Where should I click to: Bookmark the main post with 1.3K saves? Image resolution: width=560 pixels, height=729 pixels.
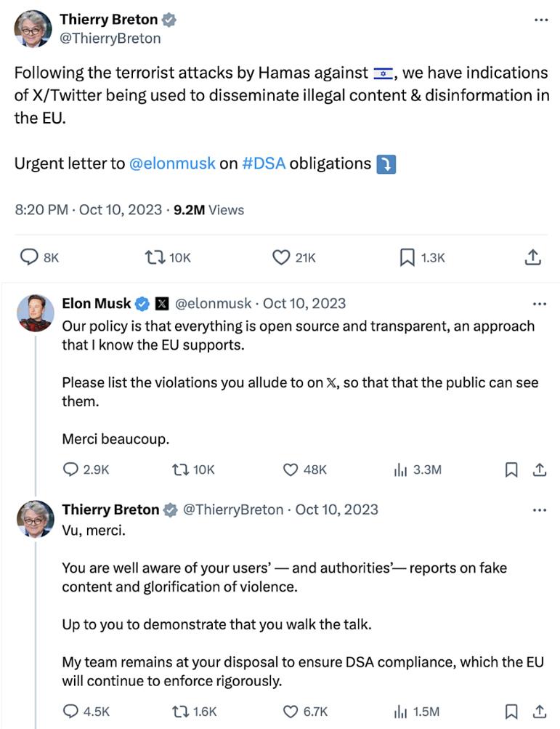point(407,257)
